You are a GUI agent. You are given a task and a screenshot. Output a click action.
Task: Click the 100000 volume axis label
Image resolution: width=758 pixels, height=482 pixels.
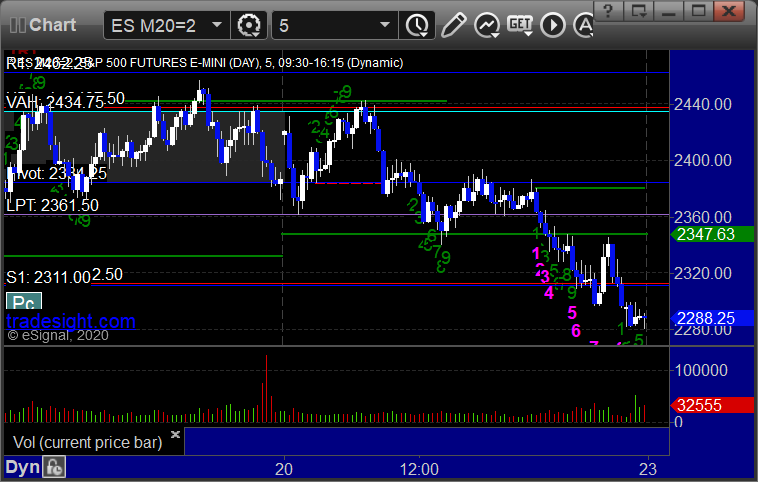(701, 370)
